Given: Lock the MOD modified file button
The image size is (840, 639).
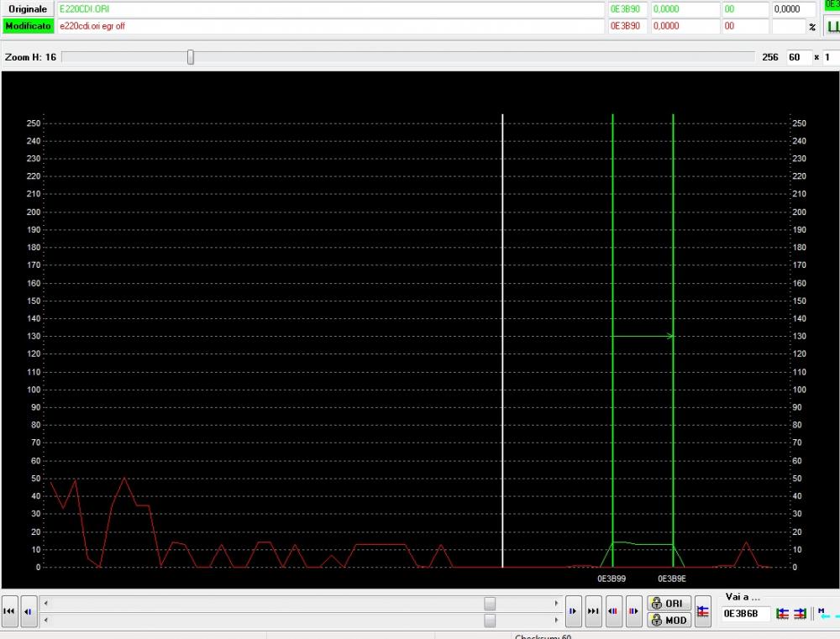Looking at the screenshot, I should pyautogui.click(x=669, y=620).
